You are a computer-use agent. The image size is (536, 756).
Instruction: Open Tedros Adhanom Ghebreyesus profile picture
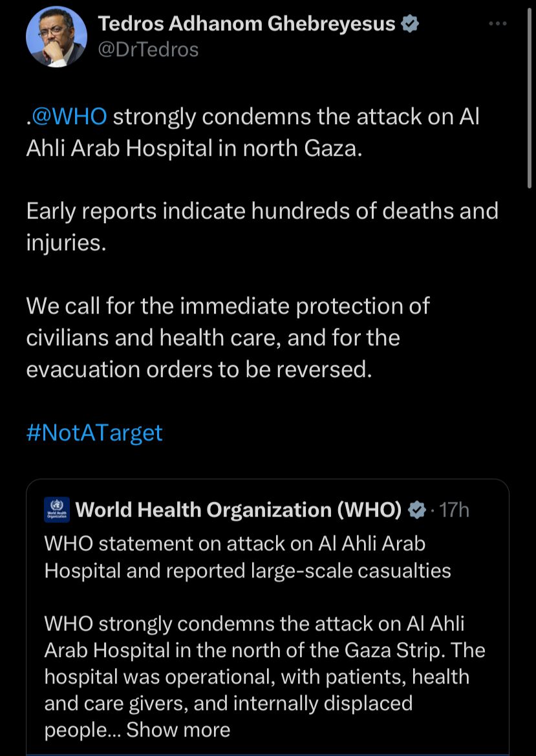pyautogui.click(x=56, y=37)
